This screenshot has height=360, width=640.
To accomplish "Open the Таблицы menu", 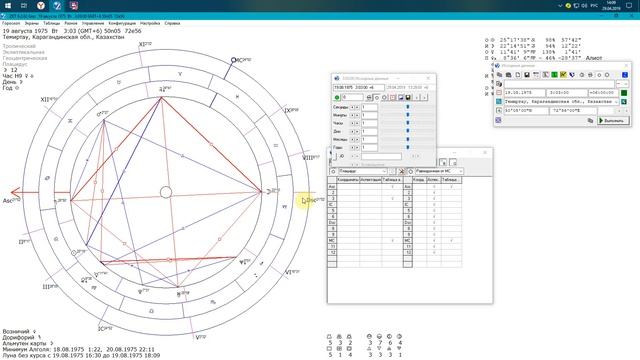I will coord(51,23).
